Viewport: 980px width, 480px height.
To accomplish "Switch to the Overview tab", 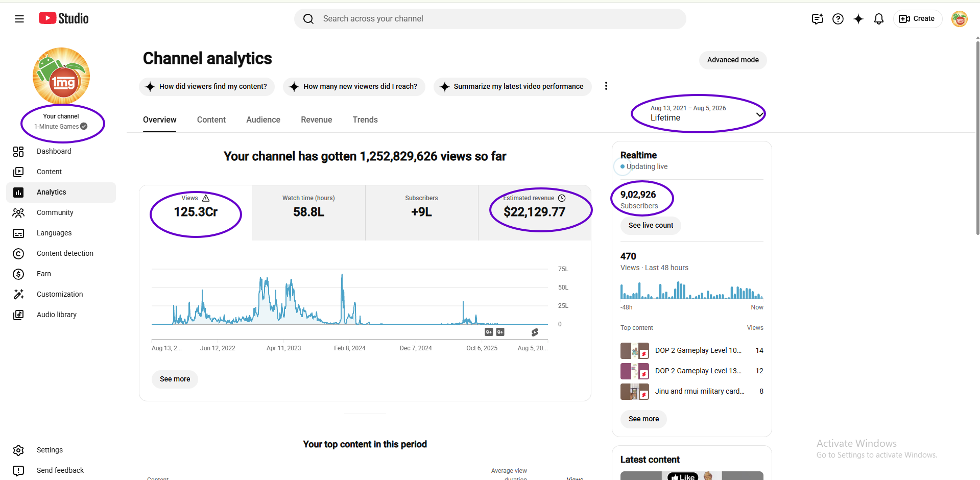I will point(160,119).
